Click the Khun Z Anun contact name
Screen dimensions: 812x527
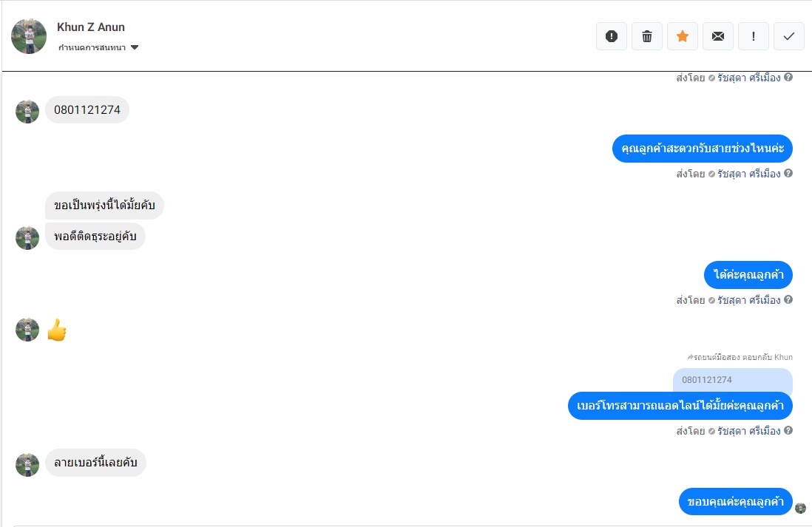click(x=91, y=27)
